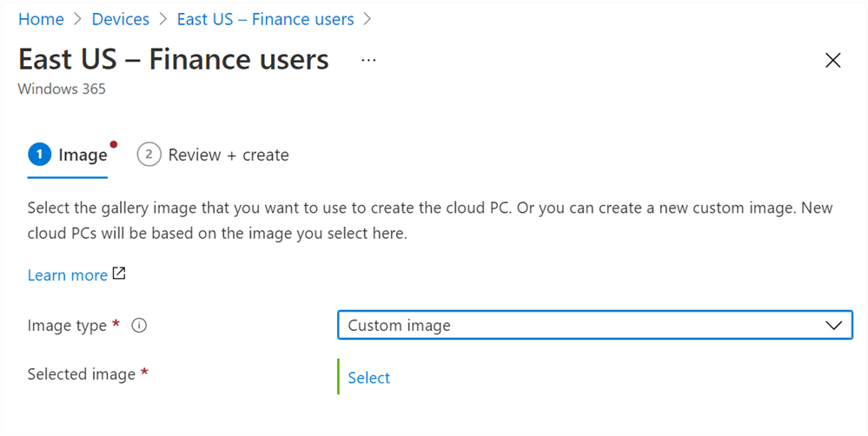This screenshot has height=436, width=868.
Task: Click the Windows 365 subtitle text
Action: coord(62,89)
